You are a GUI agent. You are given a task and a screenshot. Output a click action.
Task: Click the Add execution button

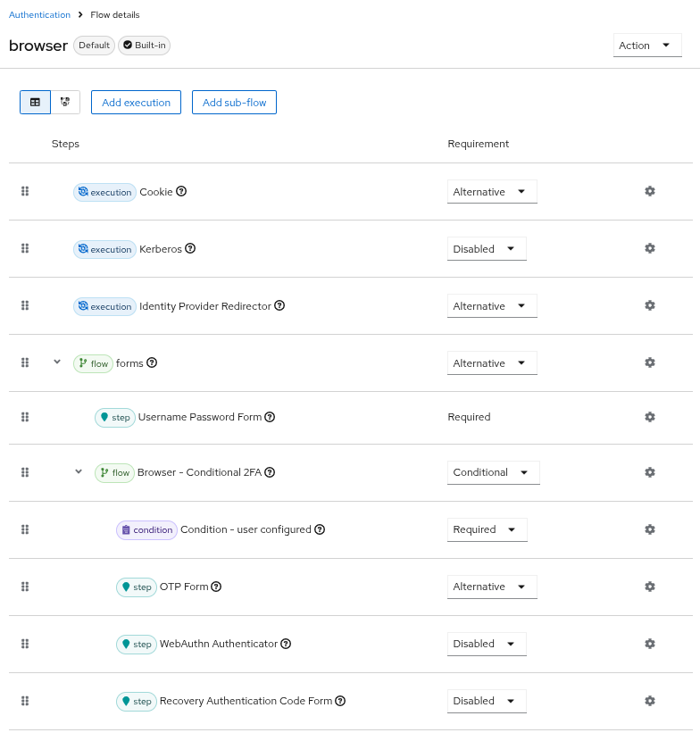[136, 102]
